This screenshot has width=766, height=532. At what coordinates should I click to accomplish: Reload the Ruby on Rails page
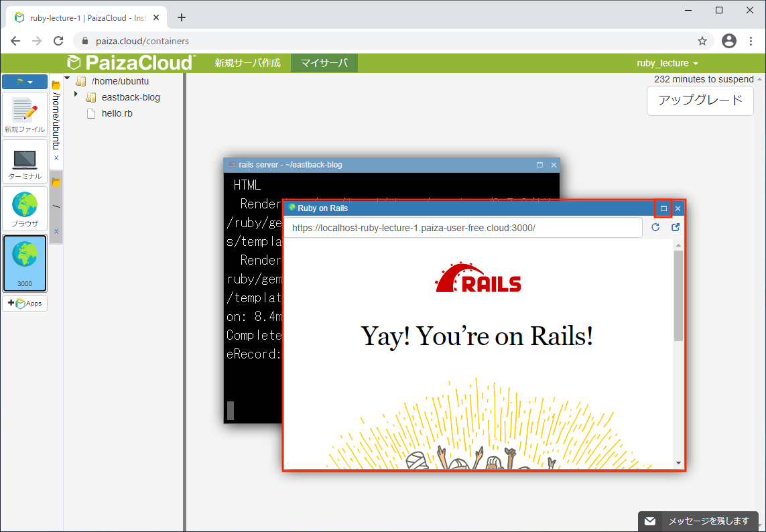(655, 227)
